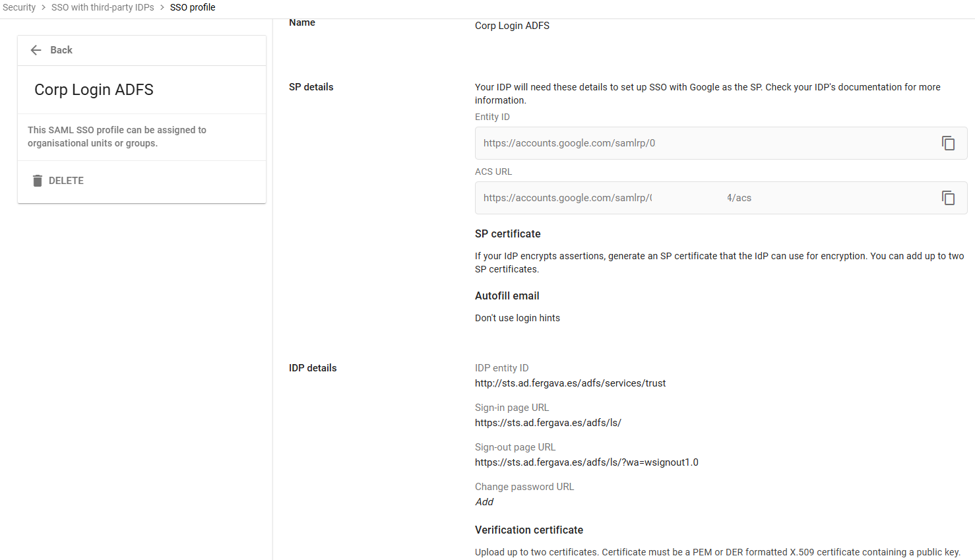Copy the ACS URL using its copy icon
Image resolution: width=975 pixels, height=560 pixels.
coord(948,197)
